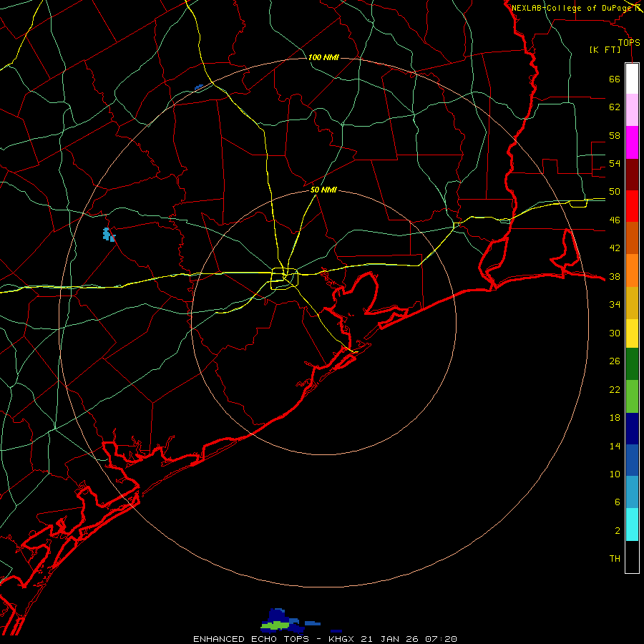Select the dark green legend swatch
The width and height of the screenshot is (644, 644).
(x=632, y=364)
